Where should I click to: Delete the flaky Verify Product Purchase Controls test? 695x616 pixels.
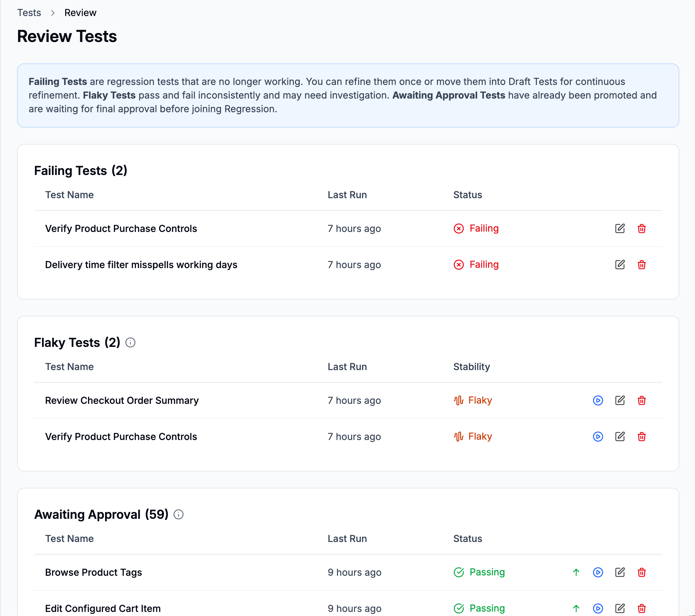point(642,437)
